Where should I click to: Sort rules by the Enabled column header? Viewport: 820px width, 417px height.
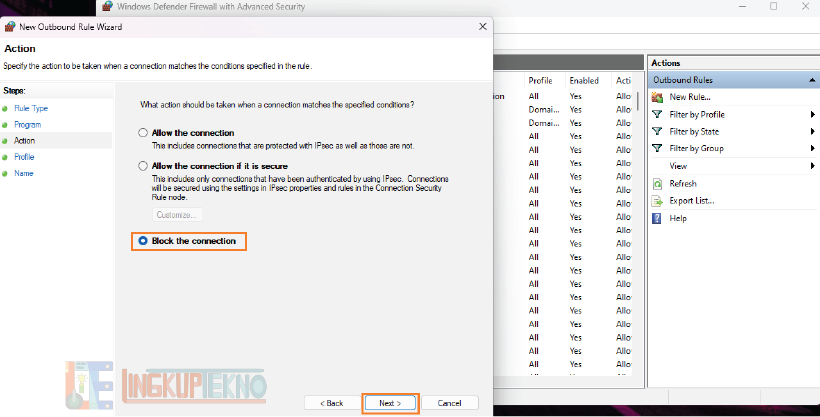click(x=584, y=81)
